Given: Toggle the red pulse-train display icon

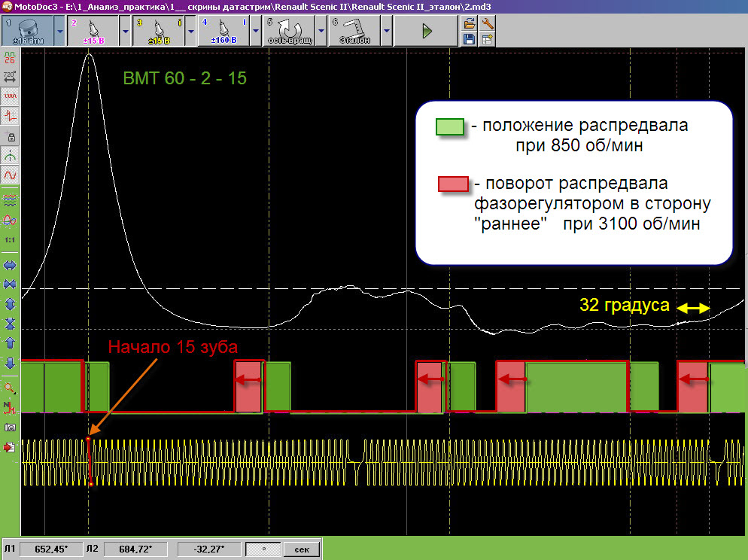Looking at the screenshot, I should point(10,97).
